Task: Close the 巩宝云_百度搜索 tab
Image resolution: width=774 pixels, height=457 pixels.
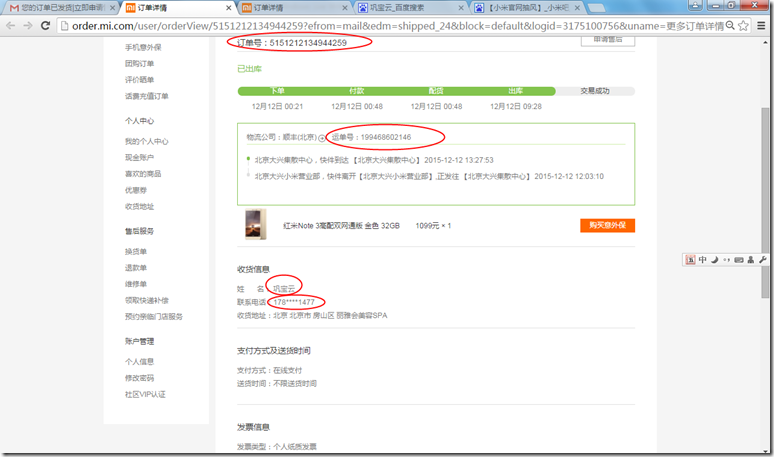Action: pos(461,8)
